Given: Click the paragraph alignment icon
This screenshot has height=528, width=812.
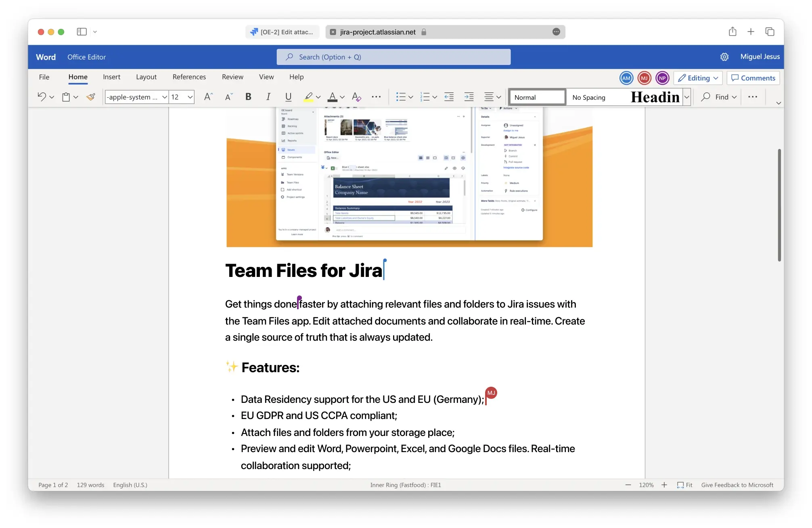Looking at the screenshot, I should (489, 97).
